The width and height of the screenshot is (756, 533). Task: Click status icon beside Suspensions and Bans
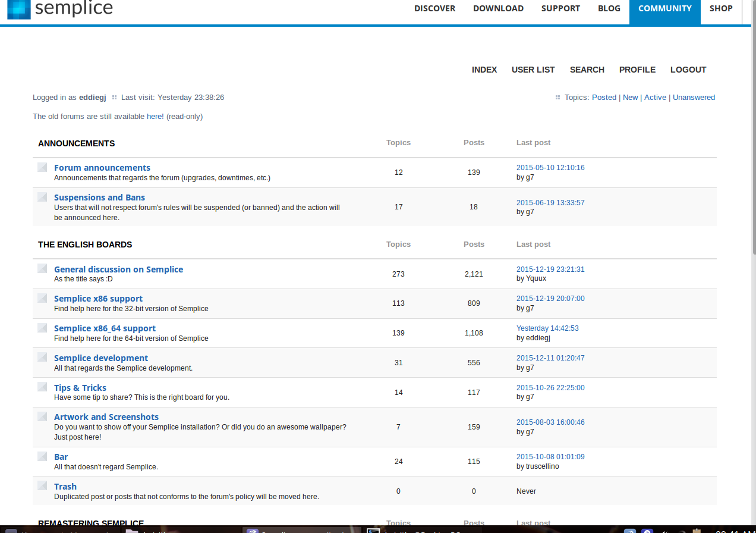(42, 197)
